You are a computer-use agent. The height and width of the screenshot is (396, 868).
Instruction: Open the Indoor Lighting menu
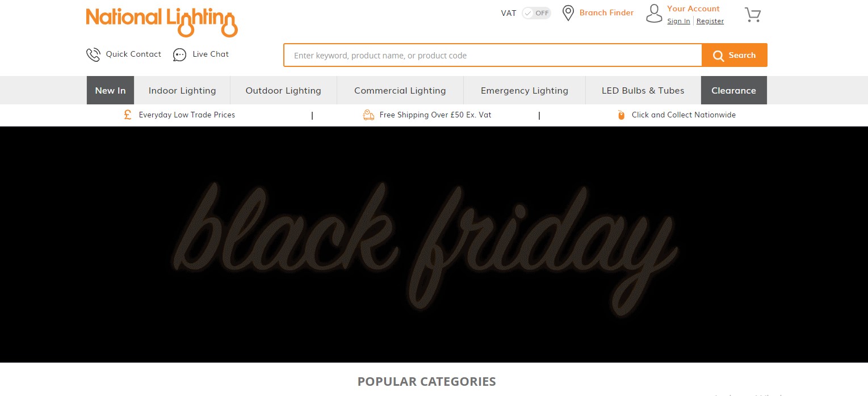pyautogui.click(x=182, y=91)
